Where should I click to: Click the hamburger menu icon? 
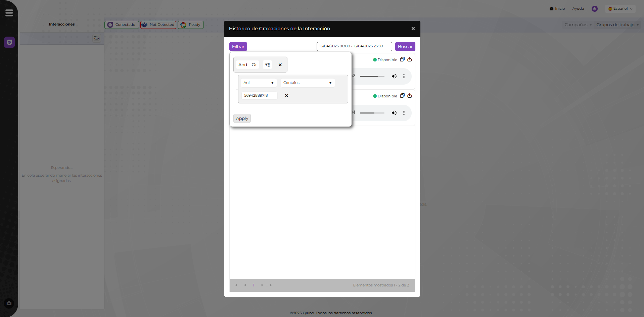(9, 13)
